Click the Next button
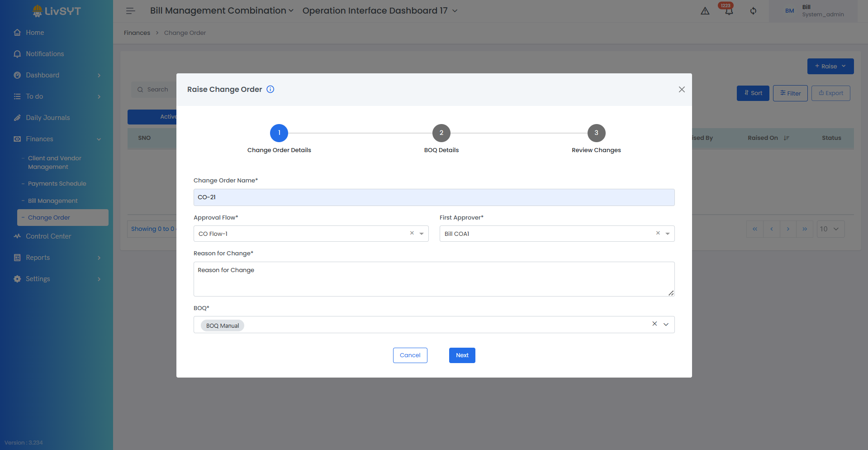Image resolution: width=868 pixels, height=450 pixels. 462,355
